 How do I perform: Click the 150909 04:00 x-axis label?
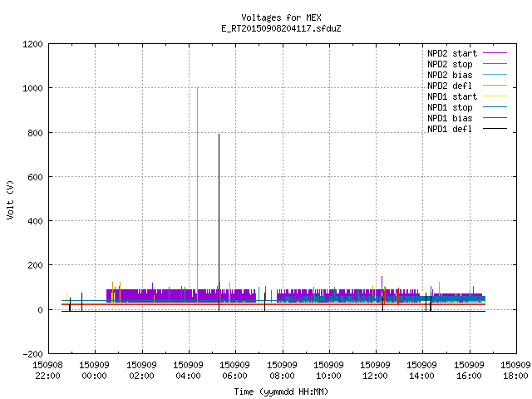(189, 371)
